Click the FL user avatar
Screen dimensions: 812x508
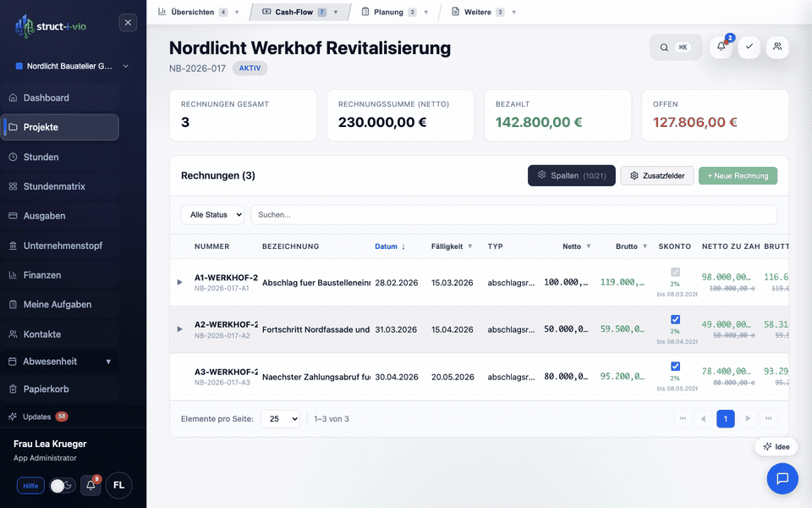(x=118, y=485)
